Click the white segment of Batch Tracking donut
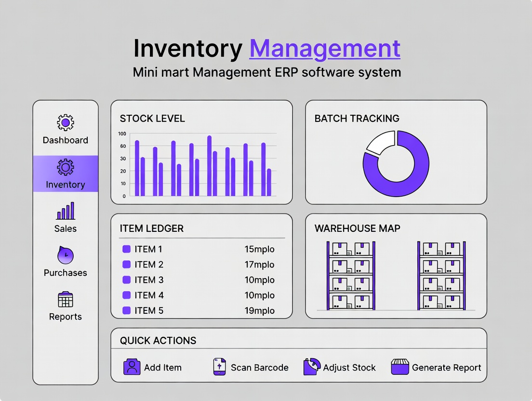532x401 pixels. [x=379, y=142]
